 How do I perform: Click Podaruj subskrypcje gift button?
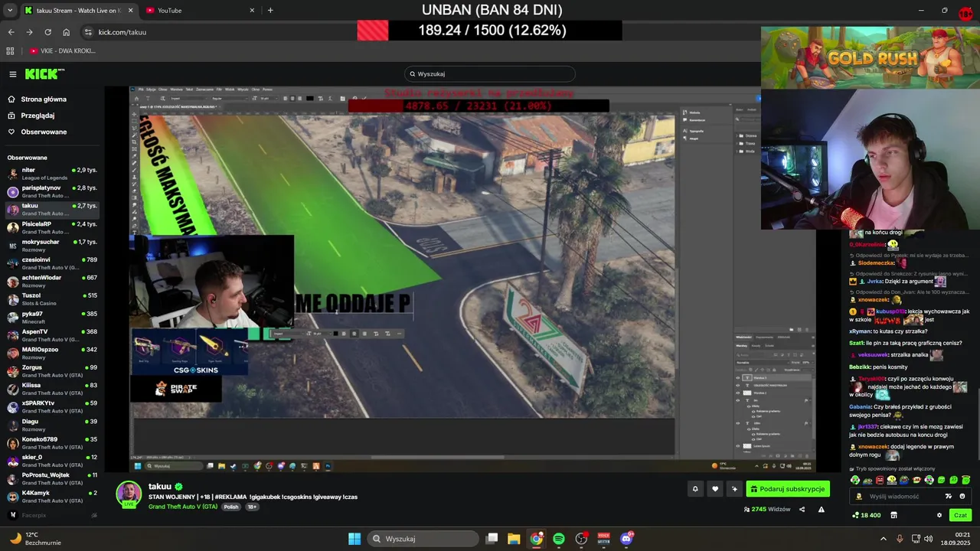(788, 489)
